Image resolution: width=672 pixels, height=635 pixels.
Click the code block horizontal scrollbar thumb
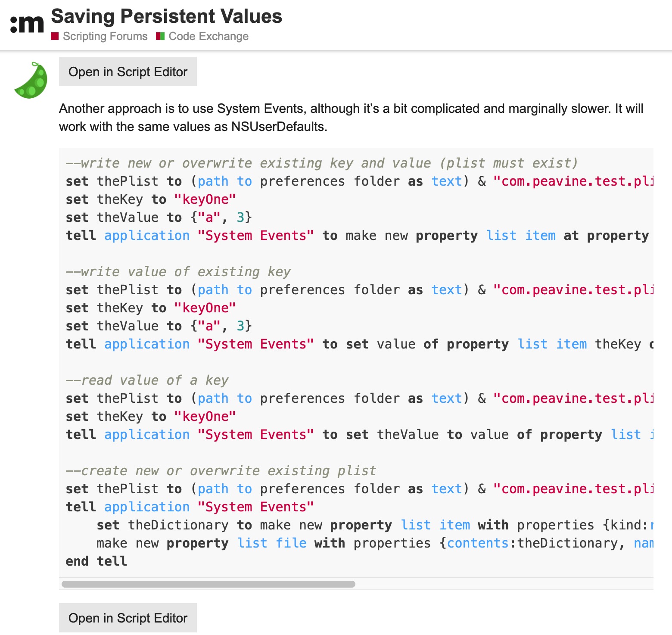click(x=208, y=584)
